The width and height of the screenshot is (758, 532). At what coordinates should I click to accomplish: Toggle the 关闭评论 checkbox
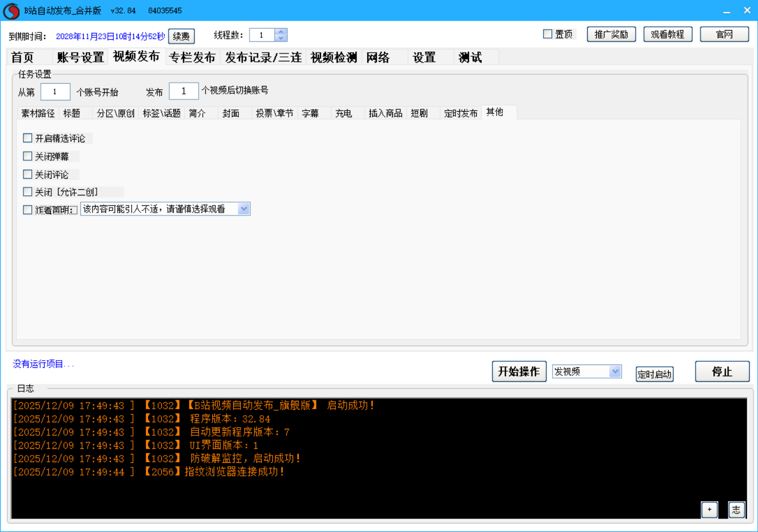(27, 174)
